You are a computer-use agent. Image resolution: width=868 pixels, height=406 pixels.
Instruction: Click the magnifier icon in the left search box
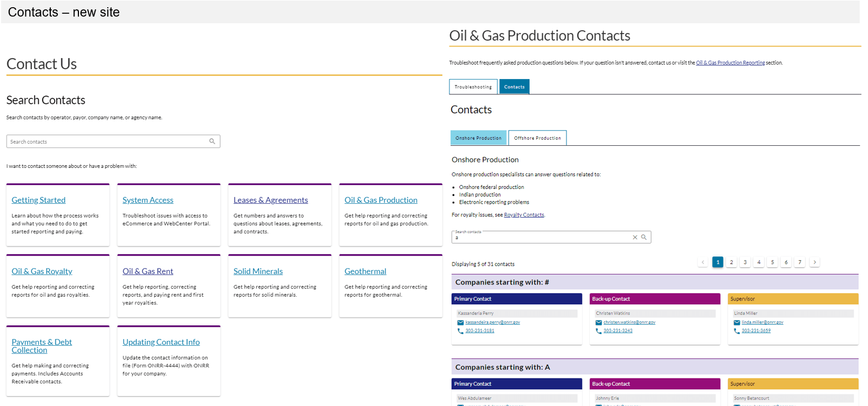(x=212, y=141)
